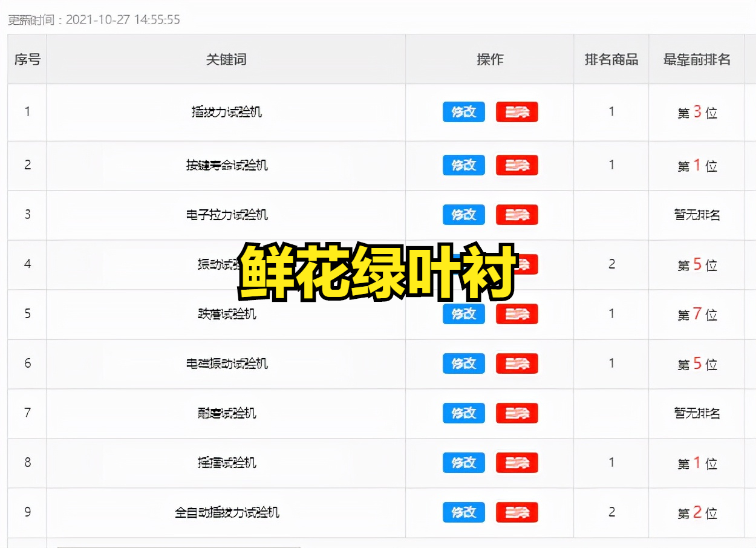This screenshot has width=756, height=548.
Task: Select the keyword text 插拔力试验机
Action: pyautogui.click(x=226, y=112)
